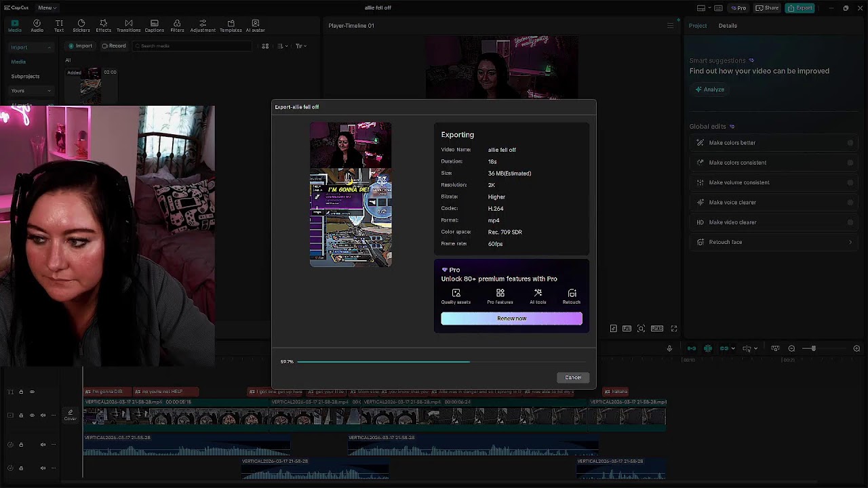Click the player aspect ratio icon
Screen dimensions: 868x488
point(657,329)
